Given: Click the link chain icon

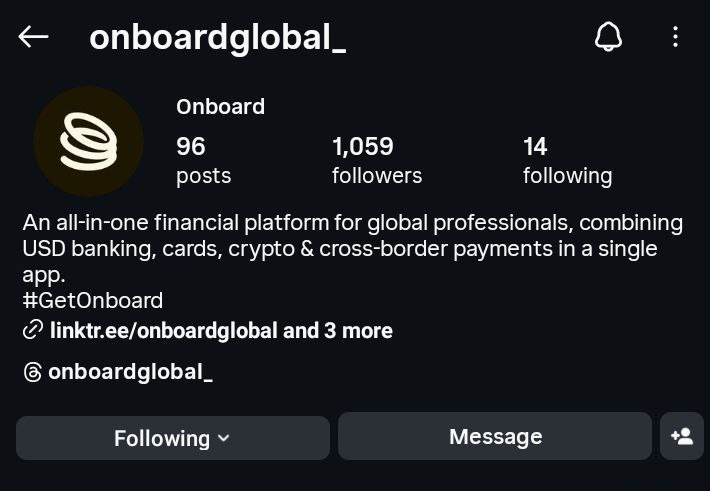Looking at the screenshot, I should 33,330.
